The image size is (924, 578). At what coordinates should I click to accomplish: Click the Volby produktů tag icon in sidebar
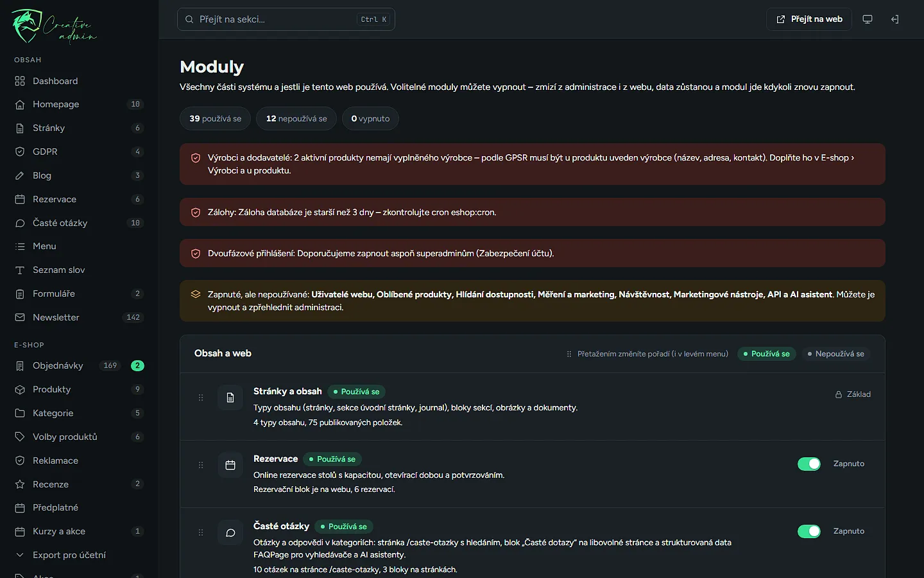20,437
